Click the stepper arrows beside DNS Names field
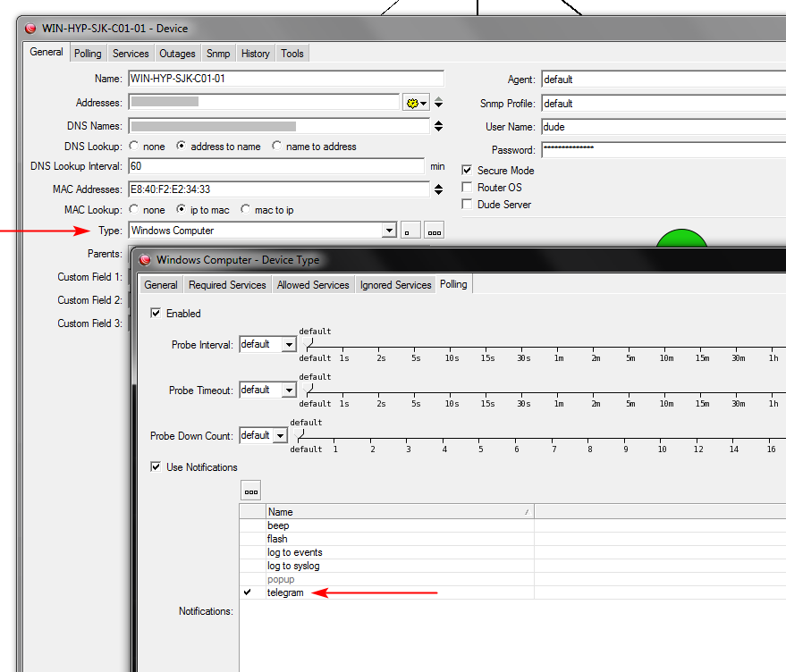The height and width of the screenshot is (672, 786). [437, 125]
